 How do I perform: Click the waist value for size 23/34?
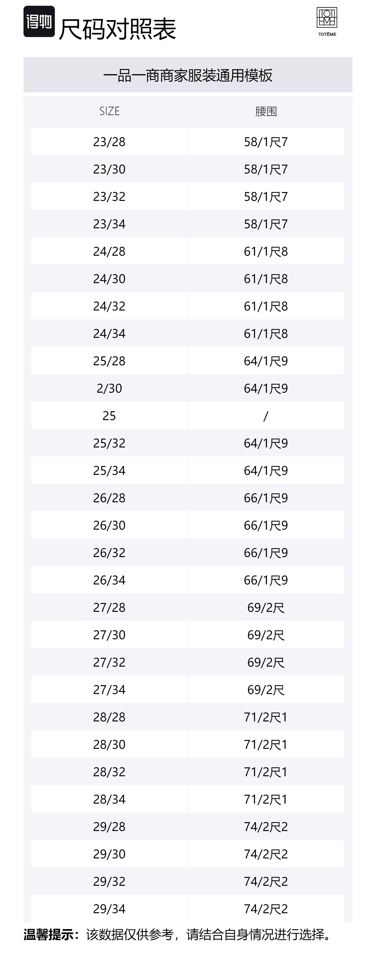pyautogui.click(x=266, y=224)
